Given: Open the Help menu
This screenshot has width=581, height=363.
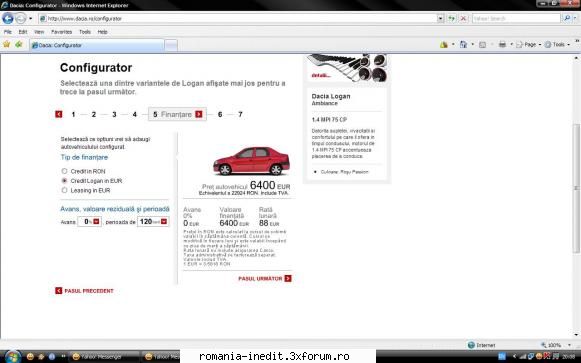Looking at the screenshot, I should pos(103,32).
